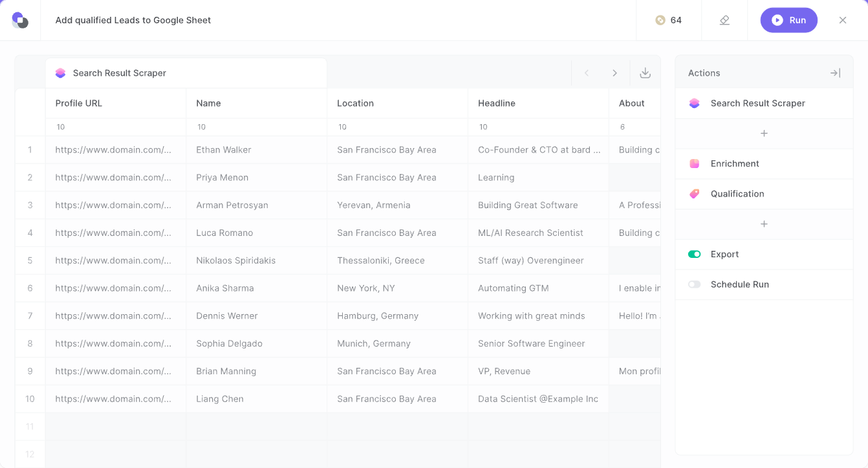Screen dimensions: 868x468
Task: Click the Munich, Germany location cell
Action: [398, 344]
